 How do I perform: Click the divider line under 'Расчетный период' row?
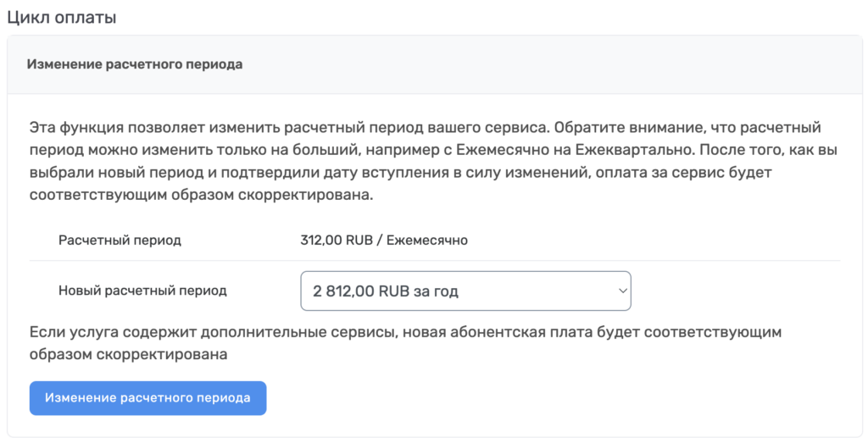435,261
